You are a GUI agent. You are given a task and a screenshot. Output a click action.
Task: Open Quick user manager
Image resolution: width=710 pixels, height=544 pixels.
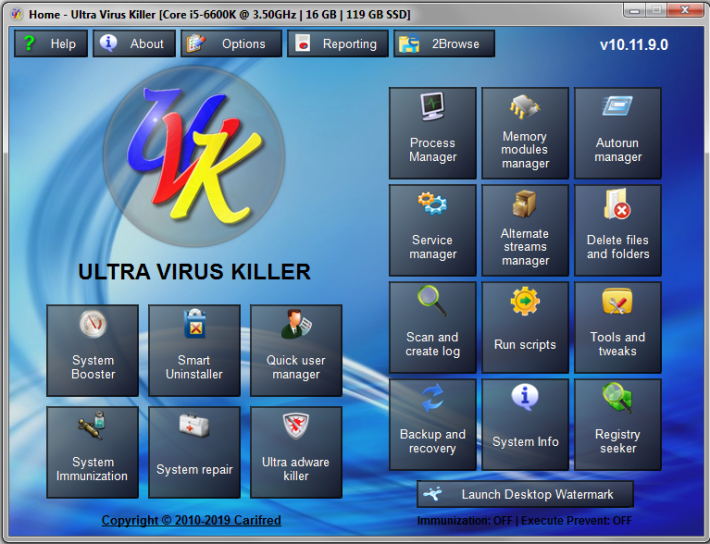tap(296, 351)
